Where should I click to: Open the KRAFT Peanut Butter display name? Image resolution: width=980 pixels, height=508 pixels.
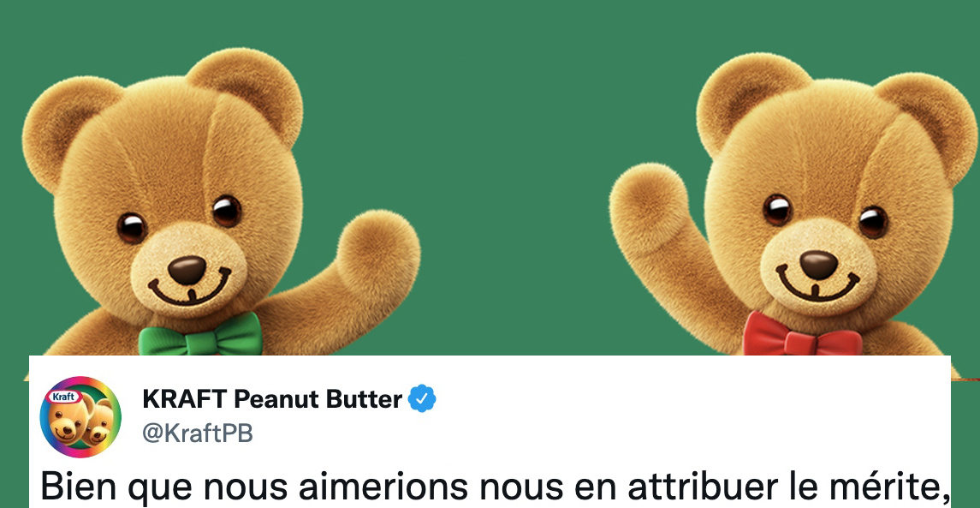tap(272, 398)
